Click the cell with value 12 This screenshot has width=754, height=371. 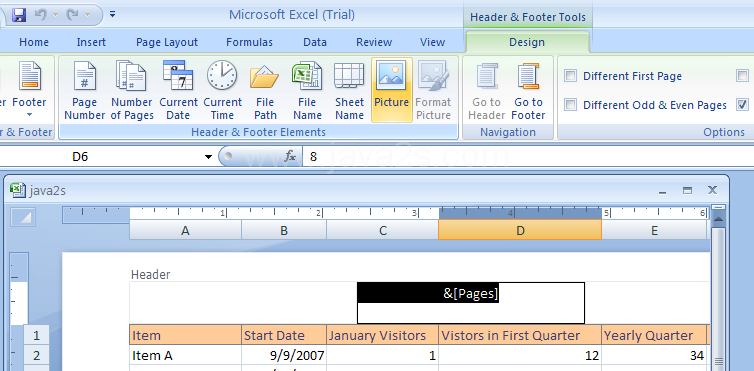pyautogui.click(x=520, y=355)
